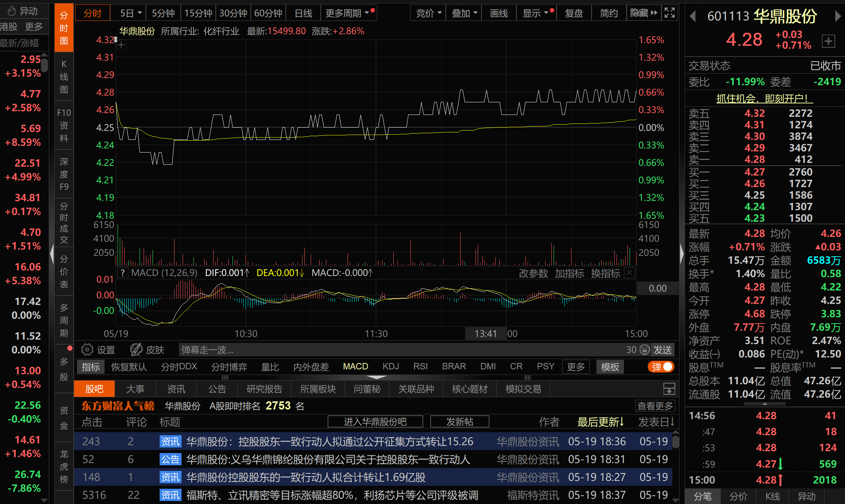Click 发送 to send barrage
Viewport: 845px width, 504px height.
(663, 350)
